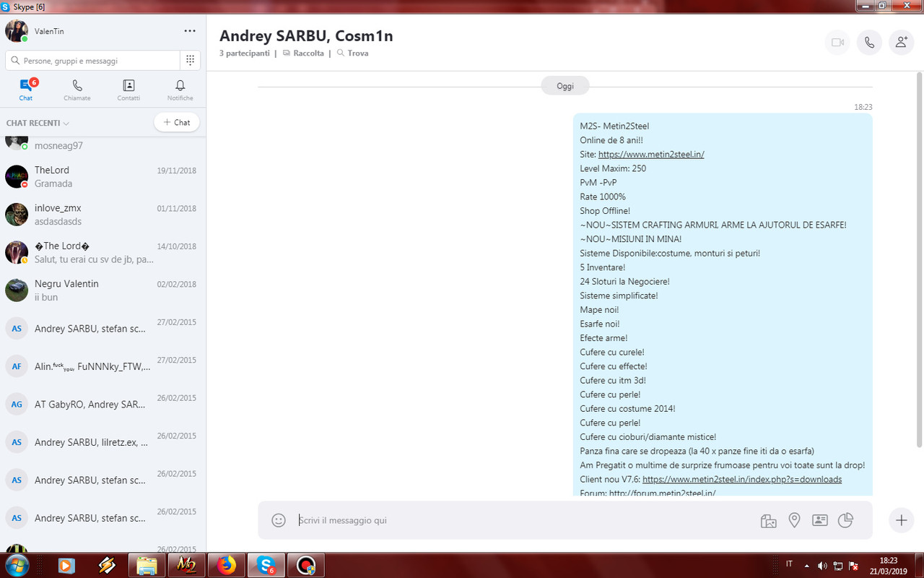Open the Winamp lightning taskbar icon
The height and width of the screenshot is (578, 924).
pos(107,566)
